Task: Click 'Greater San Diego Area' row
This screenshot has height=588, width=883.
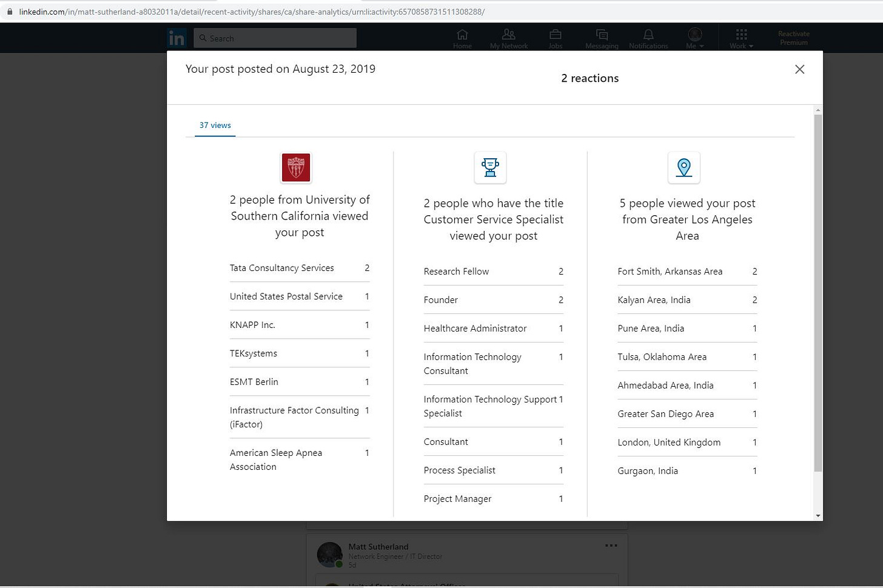Action: 687,414
